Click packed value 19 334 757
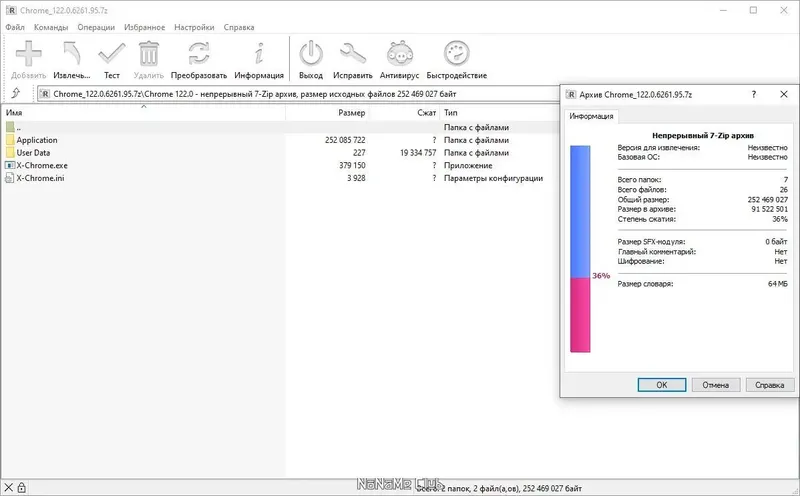 [x=418, y=153]
